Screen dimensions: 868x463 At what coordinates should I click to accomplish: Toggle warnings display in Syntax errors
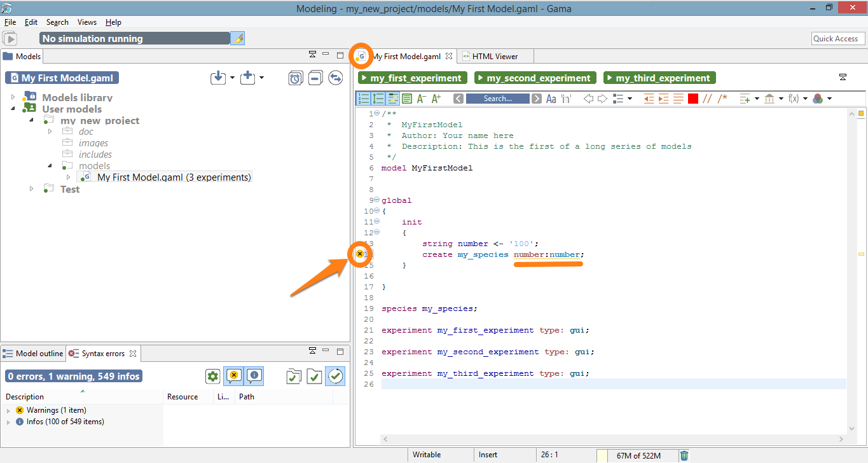click(x=234, y=376)
